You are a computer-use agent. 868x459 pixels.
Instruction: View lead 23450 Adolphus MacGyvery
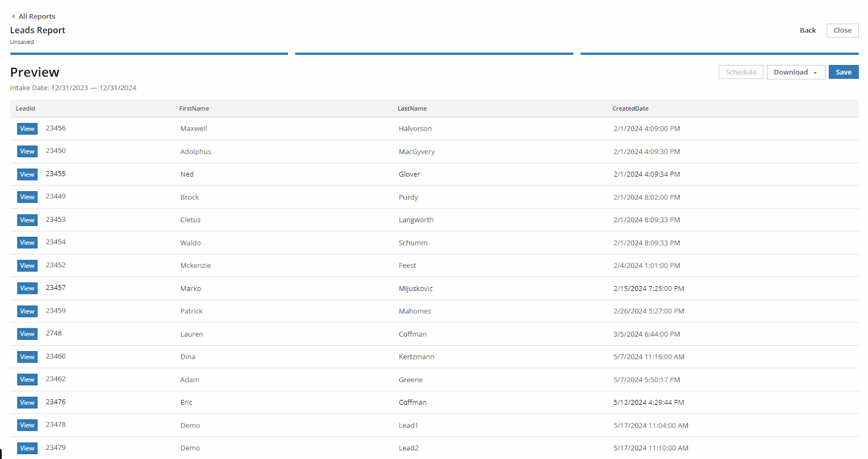tap(27, 152)
